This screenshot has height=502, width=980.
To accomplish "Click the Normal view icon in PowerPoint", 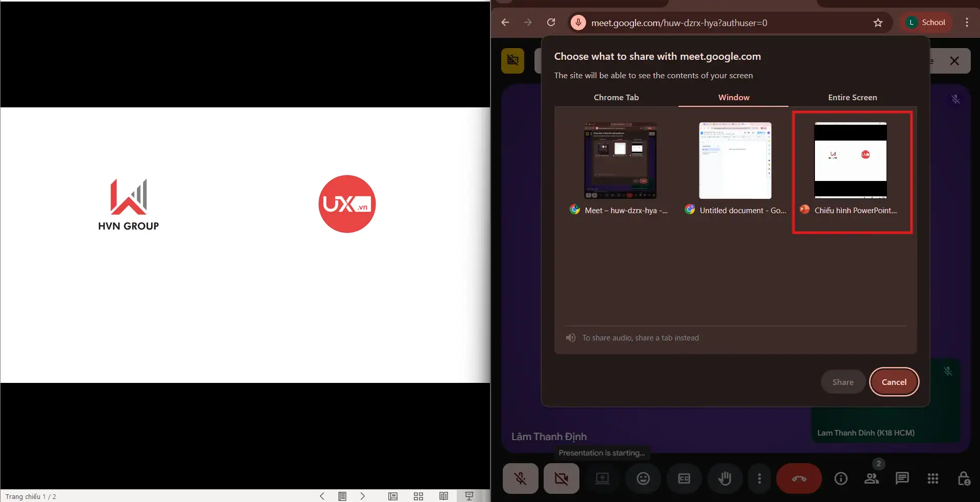I will [x=392, y=496].
